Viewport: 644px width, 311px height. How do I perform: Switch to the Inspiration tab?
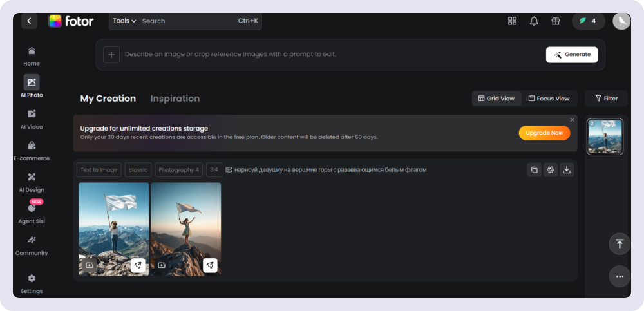pyautogui.click(x=175, y=99)
